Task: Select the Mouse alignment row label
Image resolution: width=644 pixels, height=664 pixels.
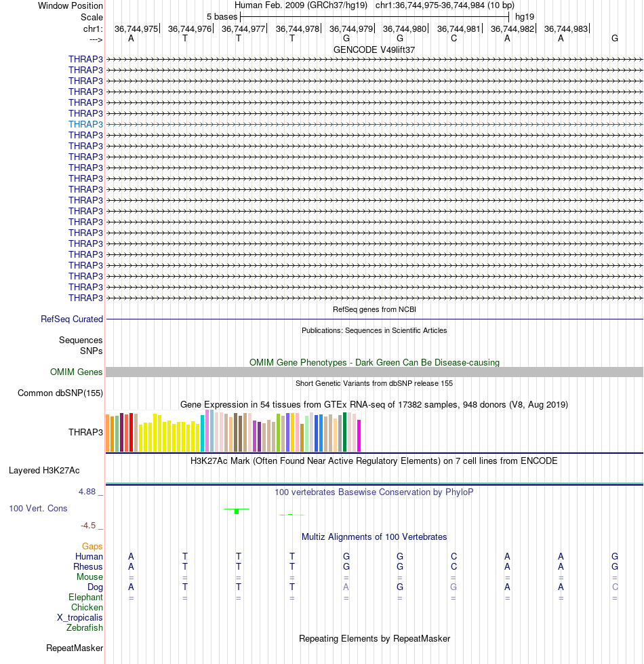Action: tap(89, 577)
